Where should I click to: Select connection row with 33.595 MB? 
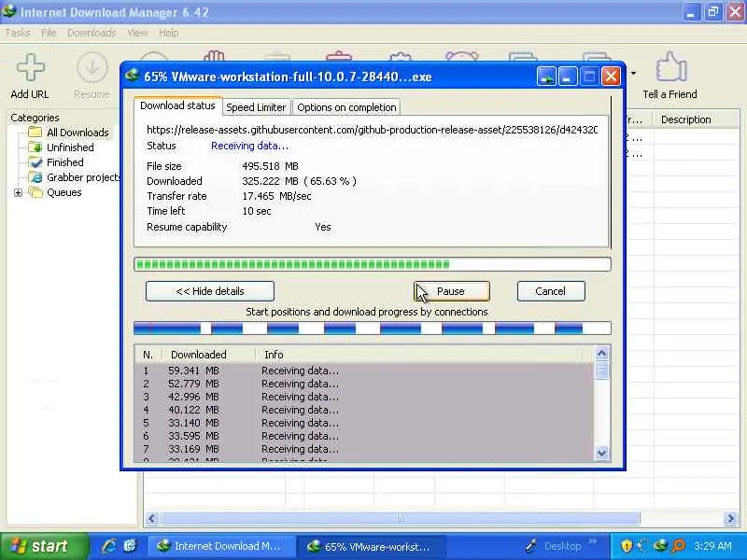pyautogui.click(x=364, y=436)
